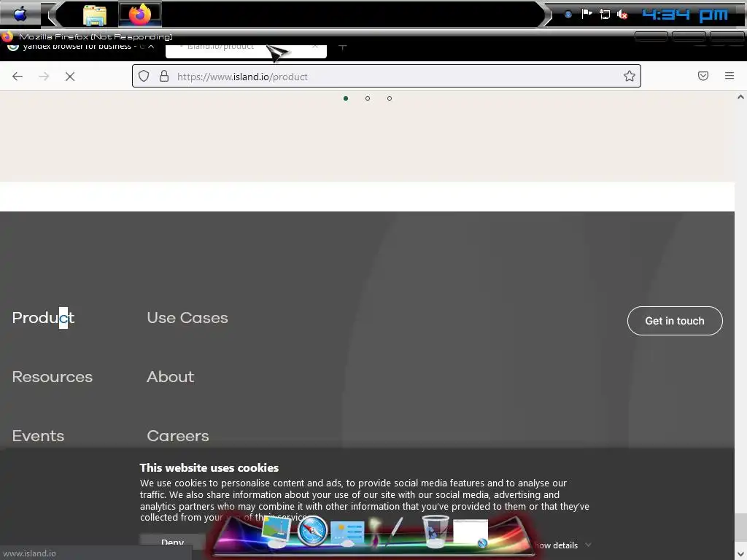Click the Firefox icon in the title bar

click(x=7, y=36)
